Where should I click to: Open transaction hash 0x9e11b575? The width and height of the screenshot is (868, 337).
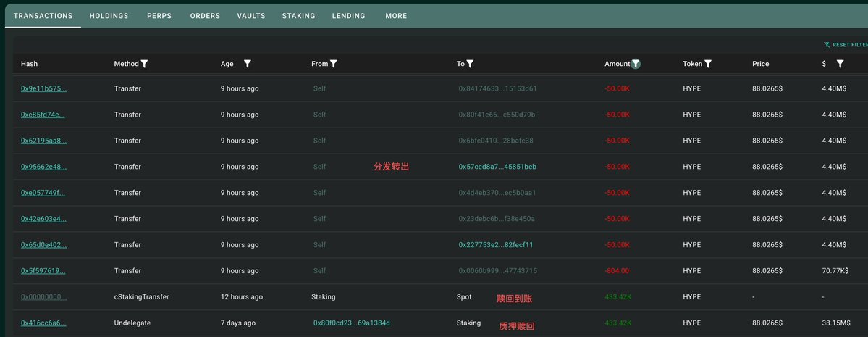43,88
